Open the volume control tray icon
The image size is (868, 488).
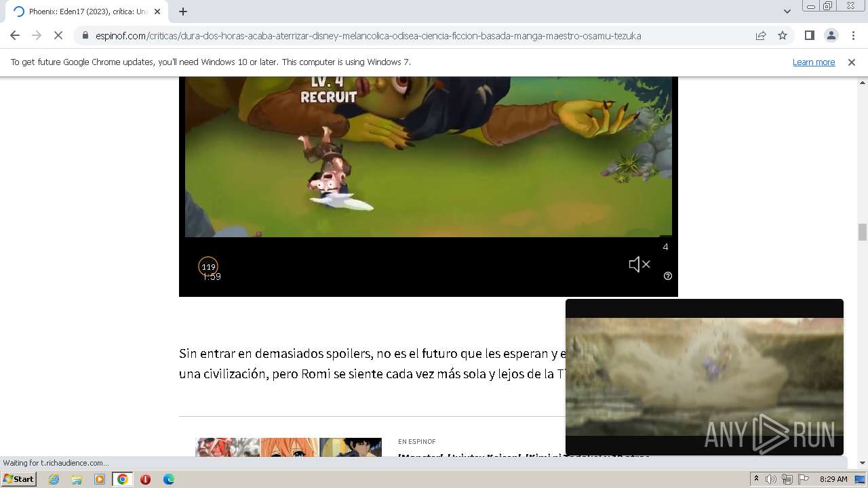pyautogui.click(x=771, y=479)
